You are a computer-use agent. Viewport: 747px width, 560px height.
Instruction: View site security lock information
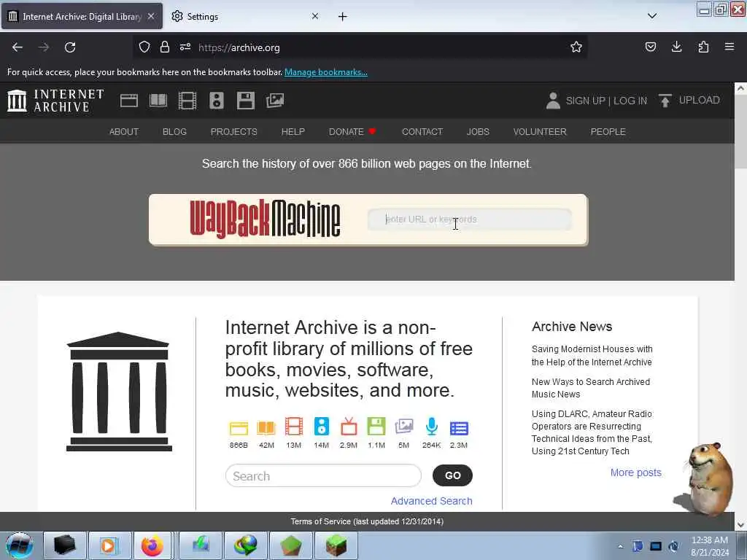point(165,47)
